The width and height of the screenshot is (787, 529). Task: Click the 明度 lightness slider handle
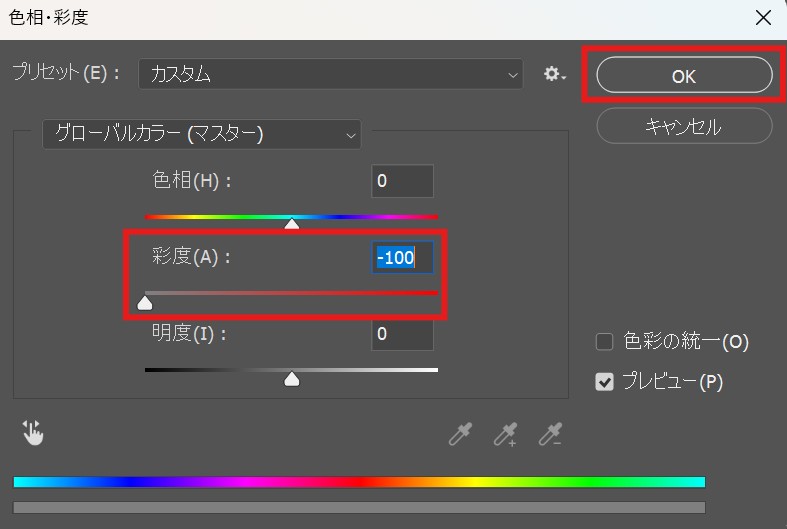[x=291, y=378]
